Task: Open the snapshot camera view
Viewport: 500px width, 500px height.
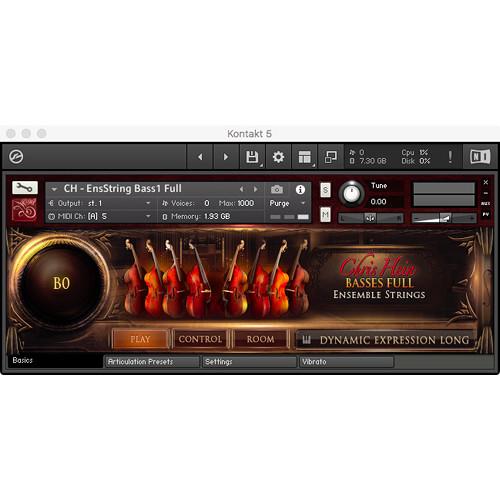Action: 277,189
